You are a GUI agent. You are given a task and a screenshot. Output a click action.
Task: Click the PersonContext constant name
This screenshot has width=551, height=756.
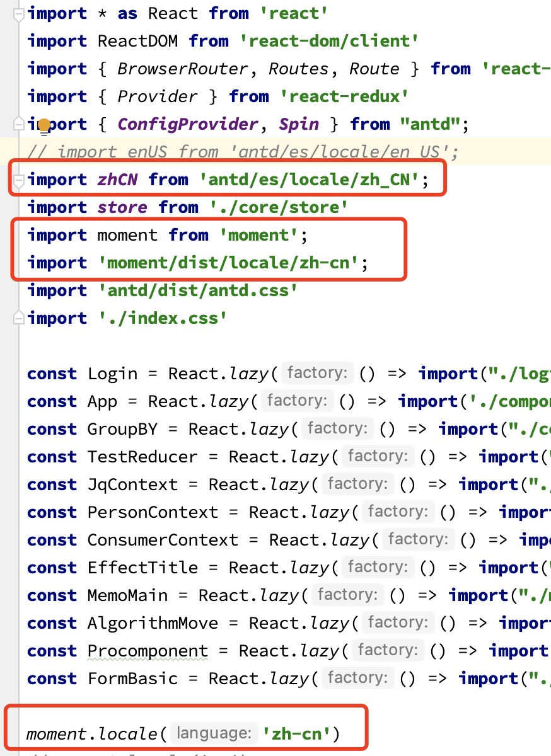(153, 512)
